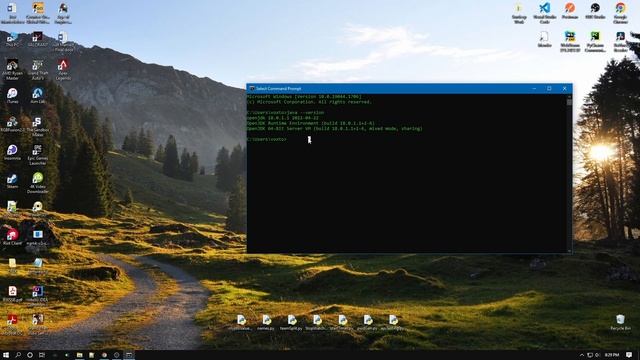Viewport: 640px width, 360px height.
Task: Show hidden system tray icons
Action: coord(582,355)
